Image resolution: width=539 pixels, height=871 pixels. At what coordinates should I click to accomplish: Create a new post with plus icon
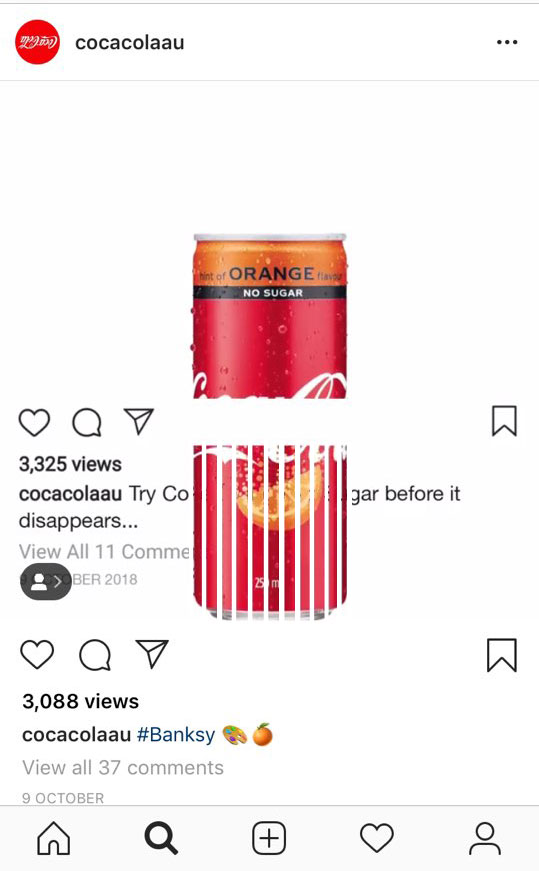pyautogui.click(x=269, y=838)
